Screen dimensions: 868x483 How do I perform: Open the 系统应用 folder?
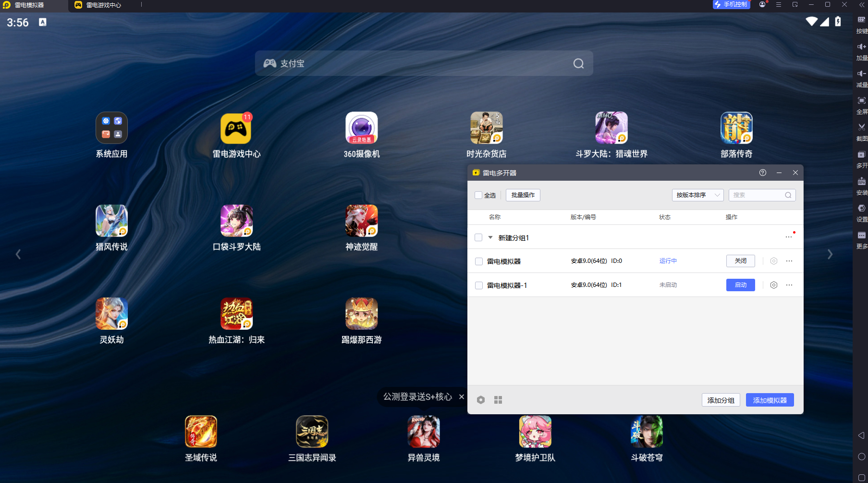point(111,128)
